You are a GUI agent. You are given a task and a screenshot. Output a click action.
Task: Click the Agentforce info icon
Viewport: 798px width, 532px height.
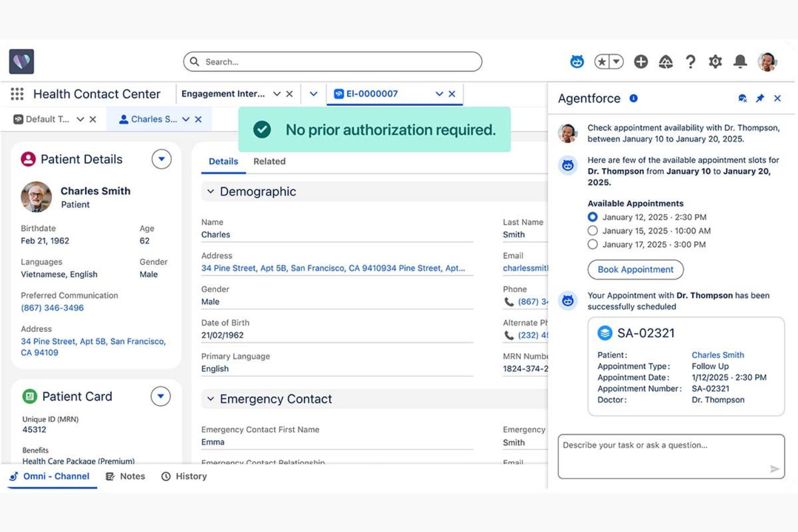634,98
